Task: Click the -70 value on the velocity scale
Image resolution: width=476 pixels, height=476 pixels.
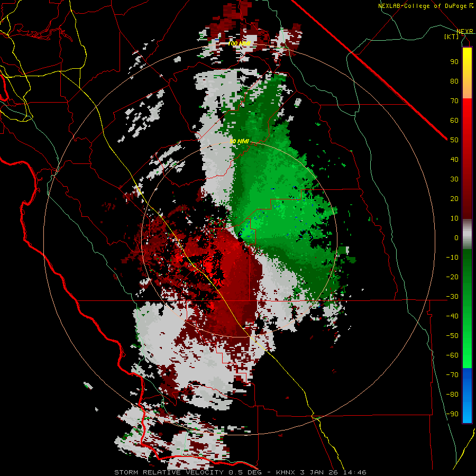Action: (452, 375)
